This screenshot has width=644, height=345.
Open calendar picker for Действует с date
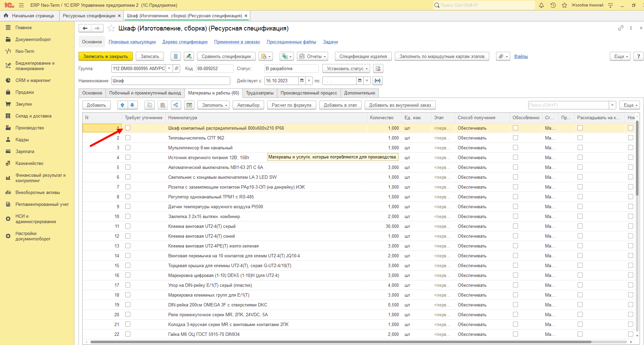pyautogui.click(x=302, y=81)
